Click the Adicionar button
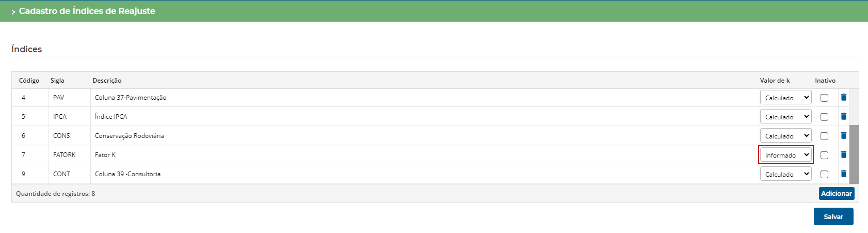 click(836, 193)
